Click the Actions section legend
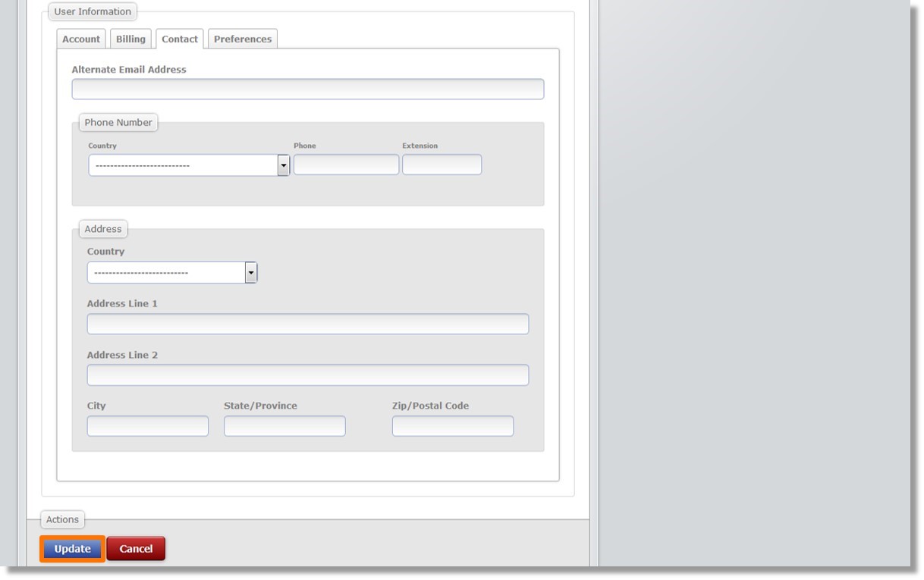Screen dimensions: 924x580 pyautogui.click(x=62, y=519)
